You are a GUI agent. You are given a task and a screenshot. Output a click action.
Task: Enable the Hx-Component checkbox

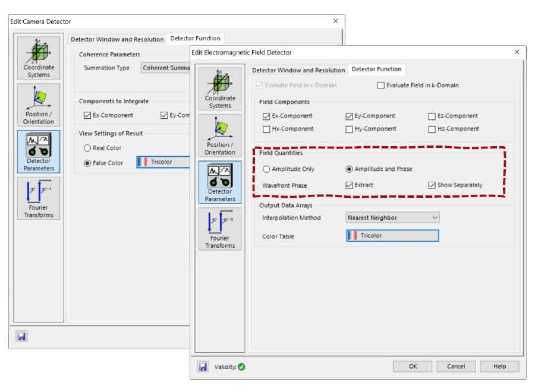coord(266,129)
